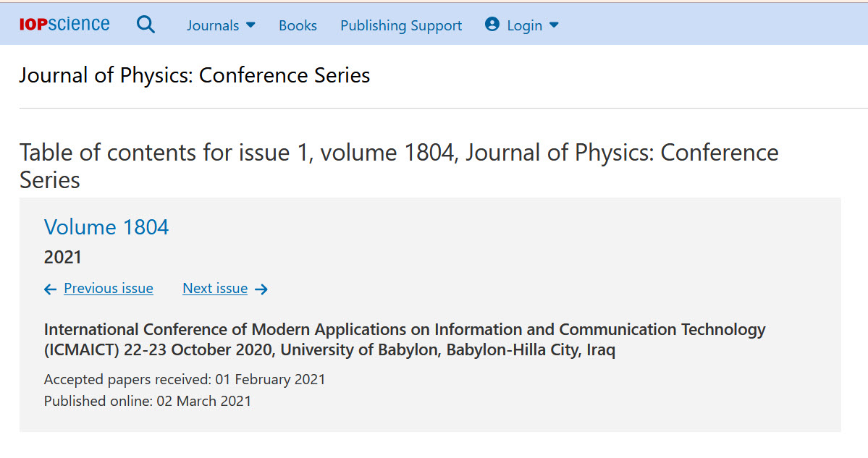Go to the Books section
868x458 pixels.
(298, 25)
